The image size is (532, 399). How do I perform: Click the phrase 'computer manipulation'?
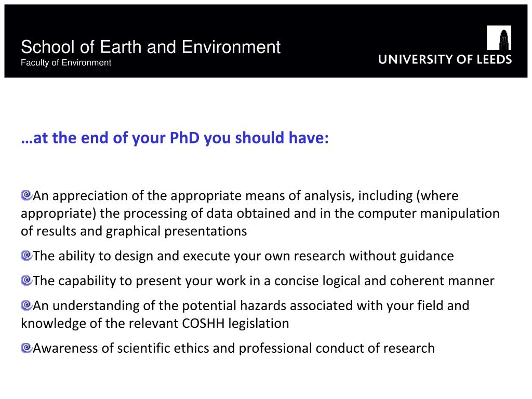tap(429, 214)
